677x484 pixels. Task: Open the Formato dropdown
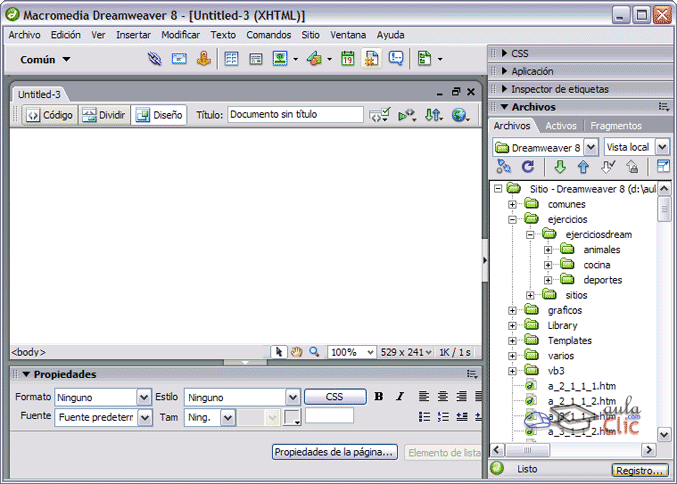[x=144, y=397]
